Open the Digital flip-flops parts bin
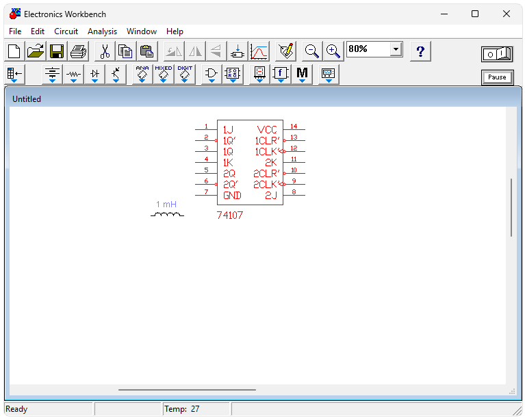The height and width of the screenshot is (420, 525). [x=233, y=75]
